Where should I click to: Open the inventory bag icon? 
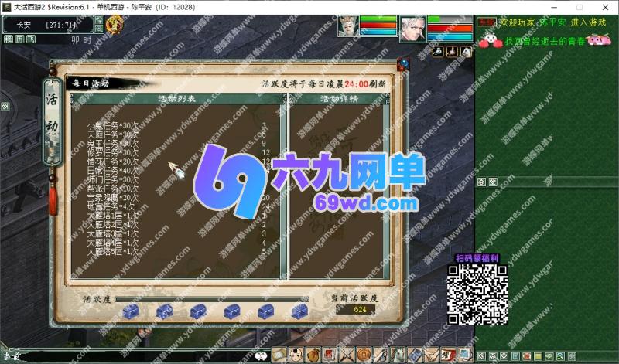point(313,355)
